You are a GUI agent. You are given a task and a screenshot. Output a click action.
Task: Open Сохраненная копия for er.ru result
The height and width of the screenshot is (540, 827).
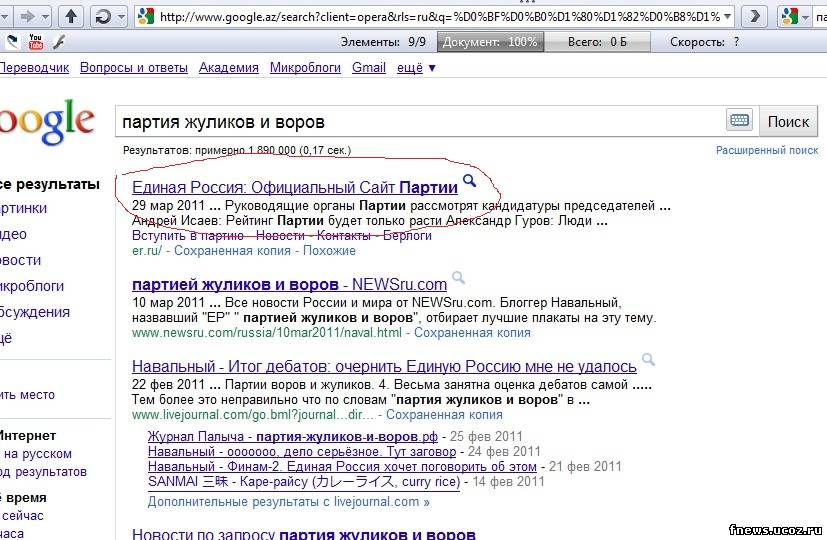click(x=232, y=250)
